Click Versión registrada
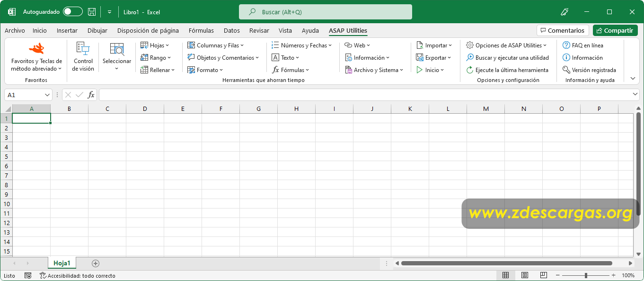 pyautogui.click(x=589, y=70)
